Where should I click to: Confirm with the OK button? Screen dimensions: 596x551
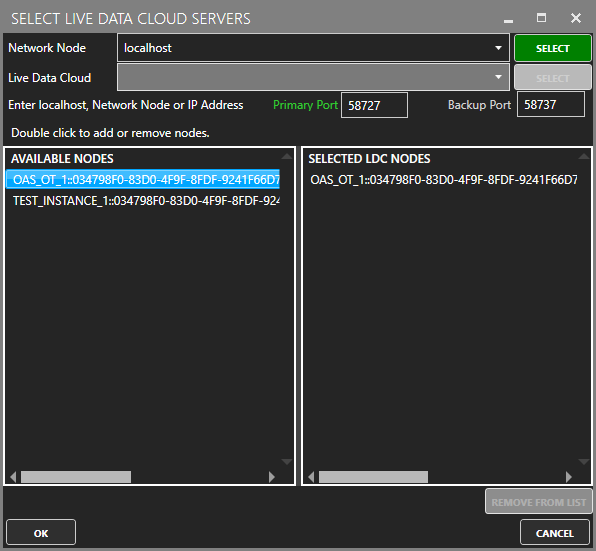click(41, 533)
